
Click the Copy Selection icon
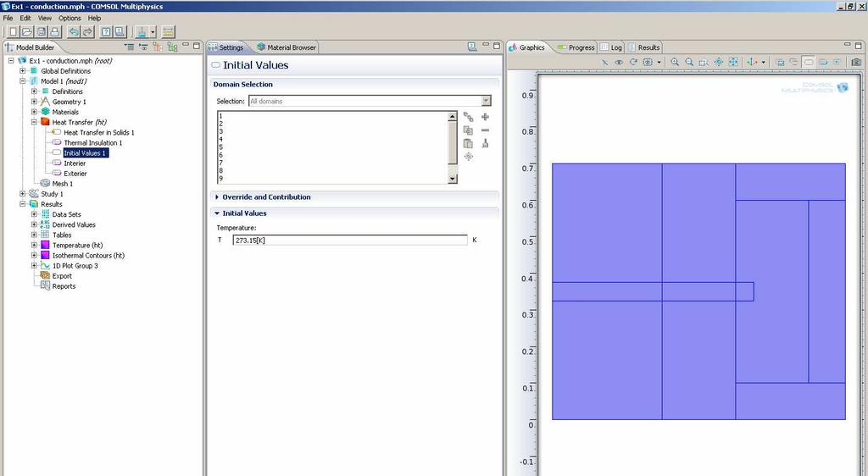[468, 130]
